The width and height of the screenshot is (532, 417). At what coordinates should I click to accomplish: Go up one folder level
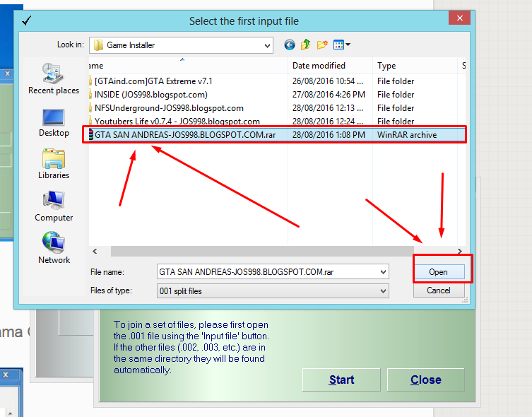(306, 45)
